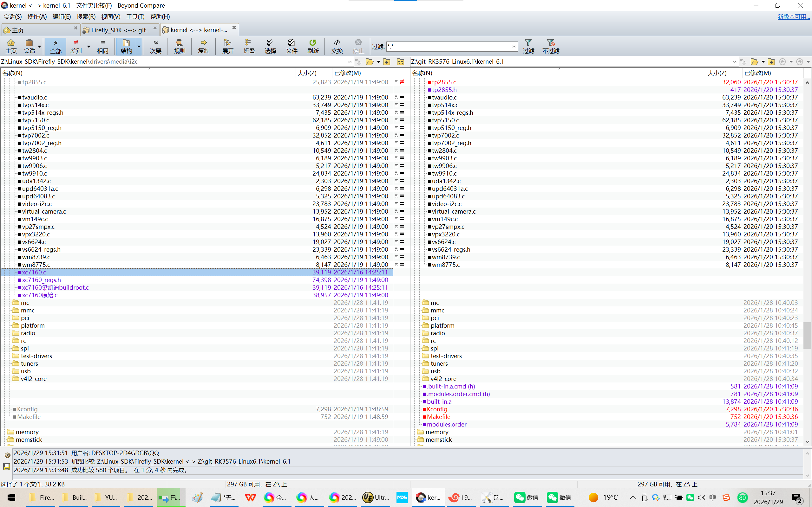
Task: Click the right pane vertical scrollbar thumb
Action: click(x=807, y=335)
